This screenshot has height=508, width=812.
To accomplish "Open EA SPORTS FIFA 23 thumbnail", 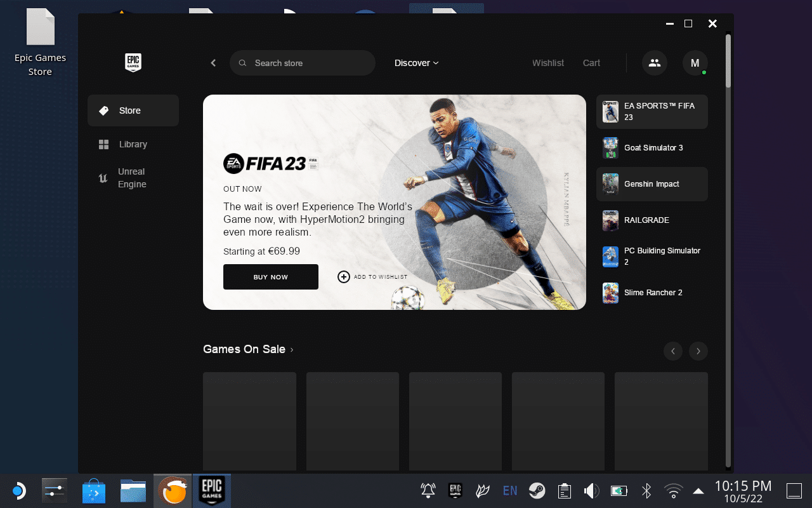I will coord(610,112).
